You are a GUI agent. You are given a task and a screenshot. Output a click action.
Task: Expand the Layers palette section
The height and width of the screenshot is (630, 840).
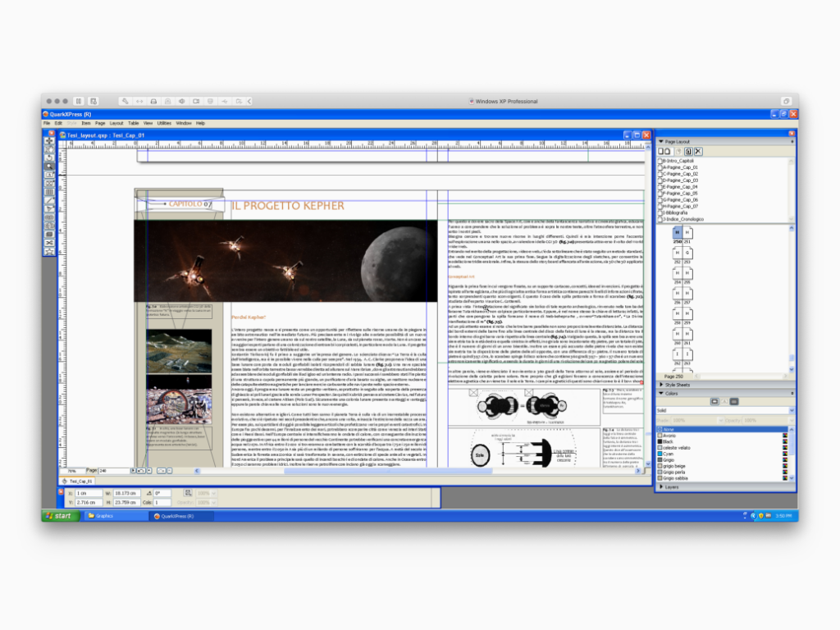tap(661, 487)
